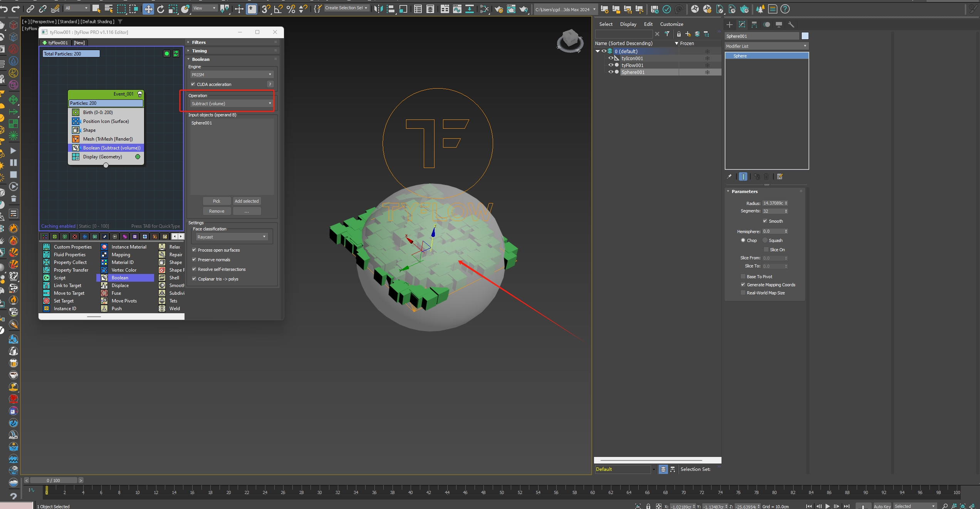980x509 pixels.
Task: Click the Boolean operator icon in depot
Action: click(104, 278)
